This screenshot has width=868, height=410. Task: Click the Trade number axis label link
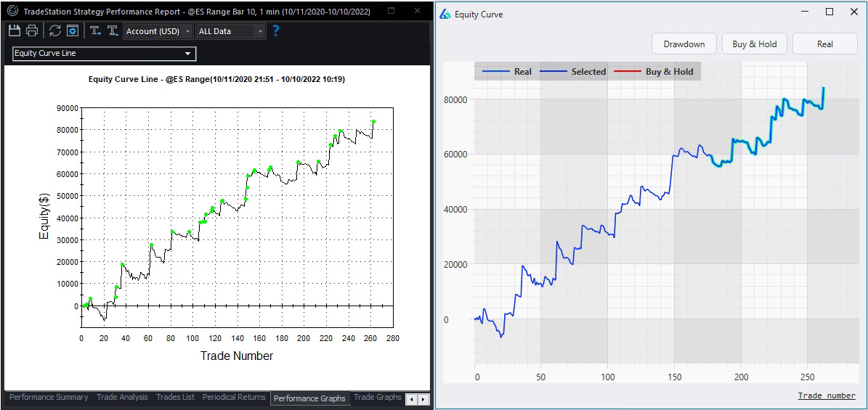pyautogui.click(x=826, y=396)
